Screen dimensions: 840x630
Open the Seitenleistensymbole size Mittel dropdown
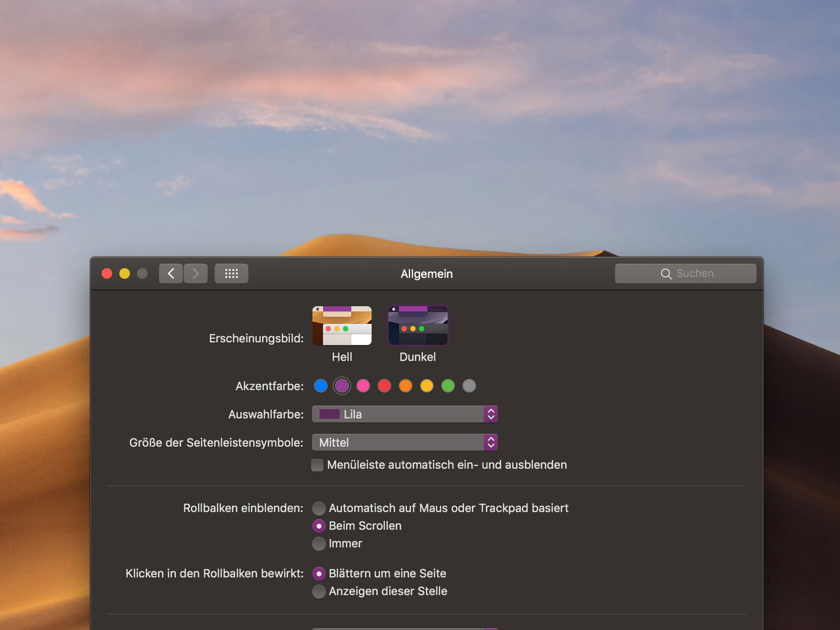coord(405,443)
